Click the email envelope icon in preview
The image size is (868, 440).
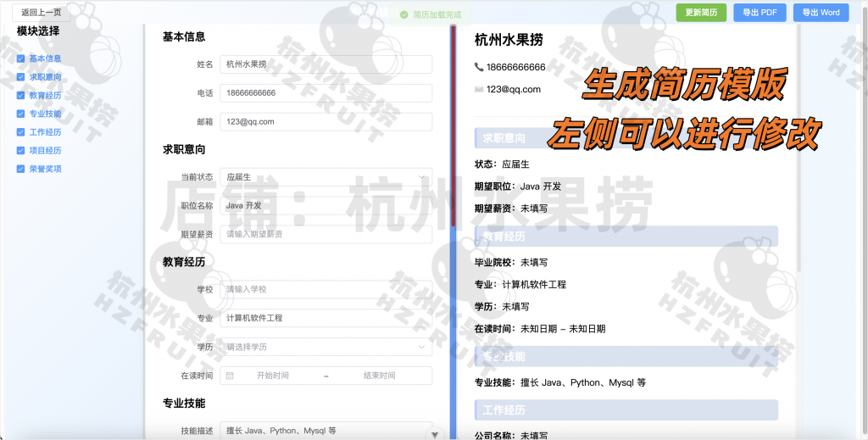(x=479, y=89)
